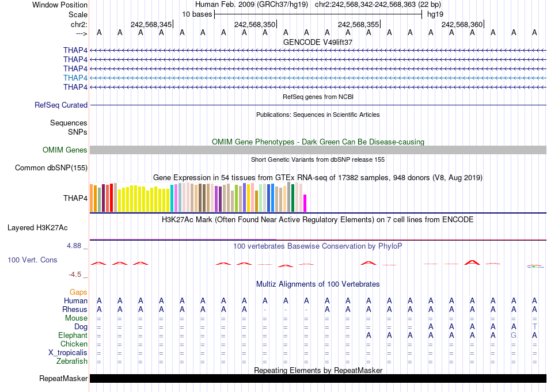Select the OMIM Genes track label
Viewport: 547px width, 392px height.
coord(65,150)
